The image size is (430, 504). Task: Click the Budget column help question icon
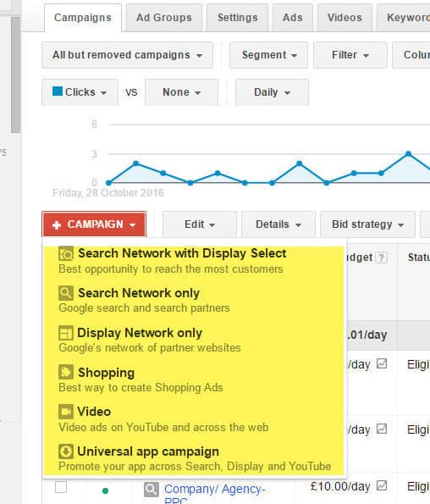click(381, 258)
